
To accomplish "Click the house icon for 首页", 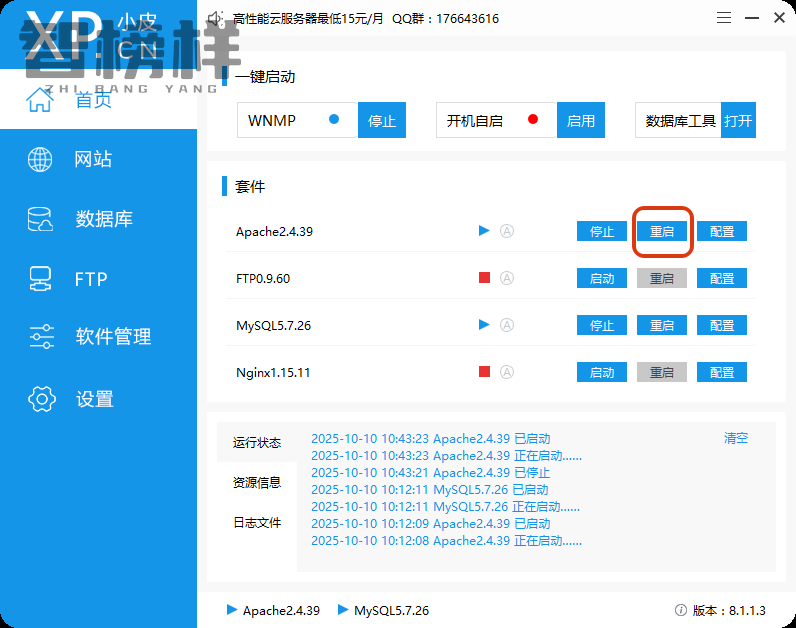I will pos(40,100).
